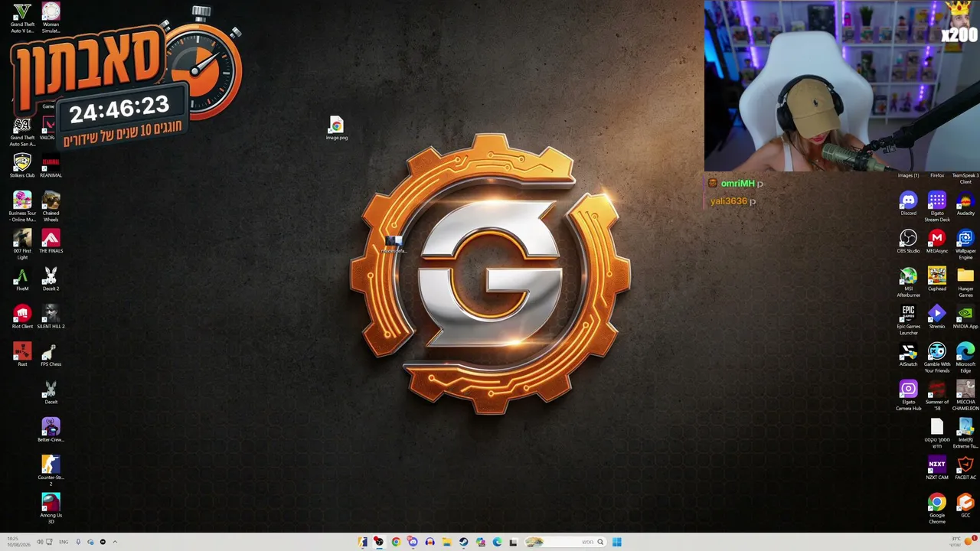
Task: Launch the Elgato Camera Hub icon
Action: click(908, 395)
